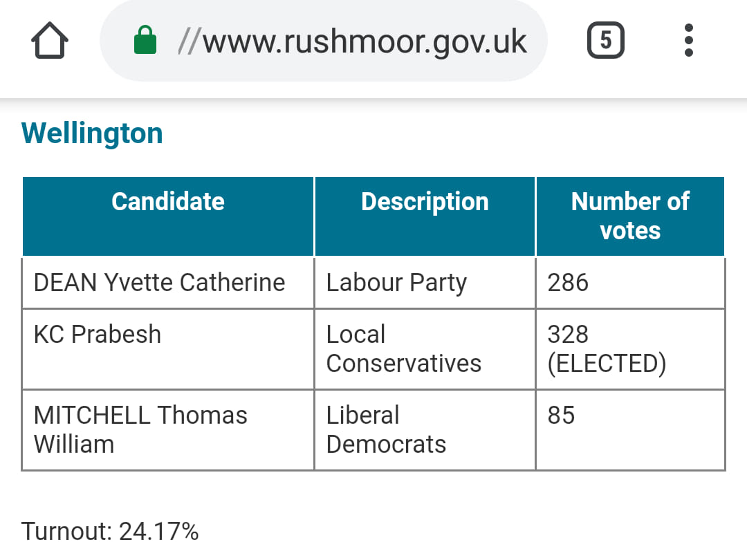Select the KC Prabesh candidate cell
Viewport: 747px width, 560px height.
[x=98, y=335]
